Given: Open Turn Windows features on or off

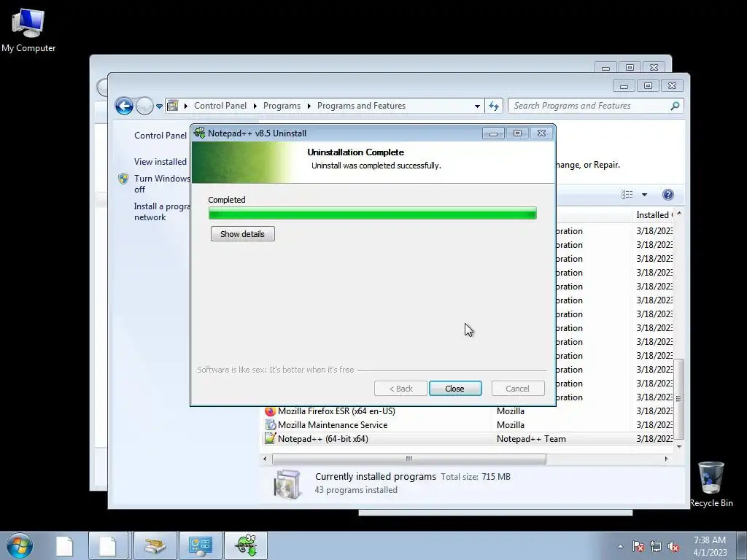Looking at the screenshot, I should (162, 184).
